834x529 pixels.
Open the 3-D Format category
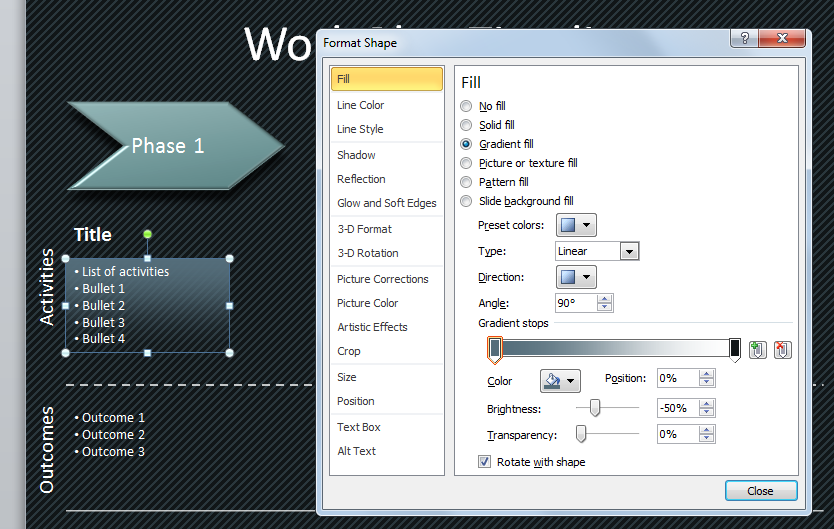pos(364,229)
